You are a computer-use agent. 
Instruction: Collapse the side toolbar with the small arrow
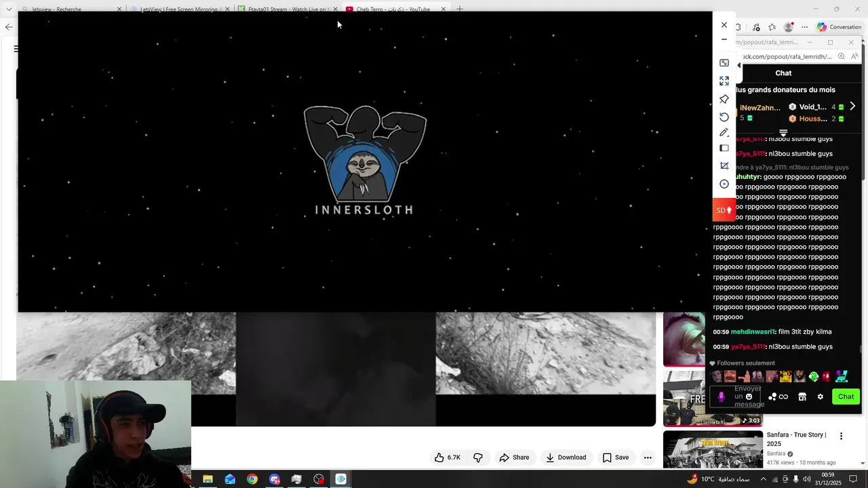point(738,65)
